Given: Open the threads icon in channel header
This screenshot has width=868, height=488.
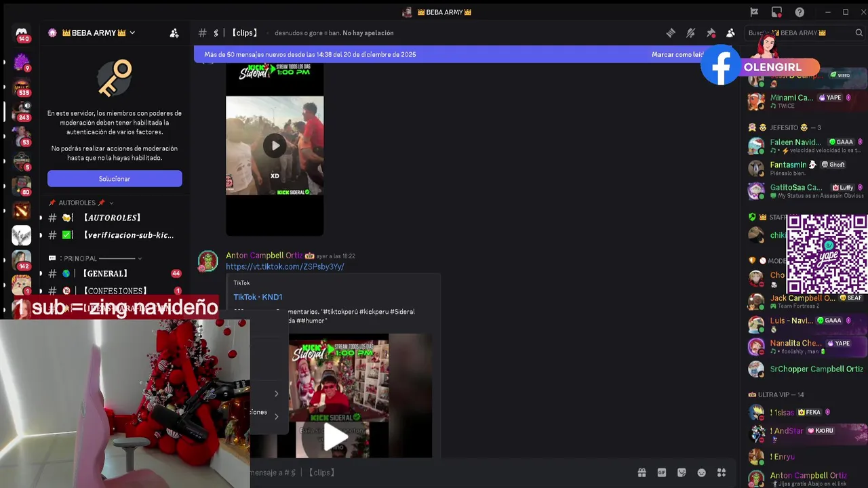Looking at the screenshot, I should [x=671, y=33].
